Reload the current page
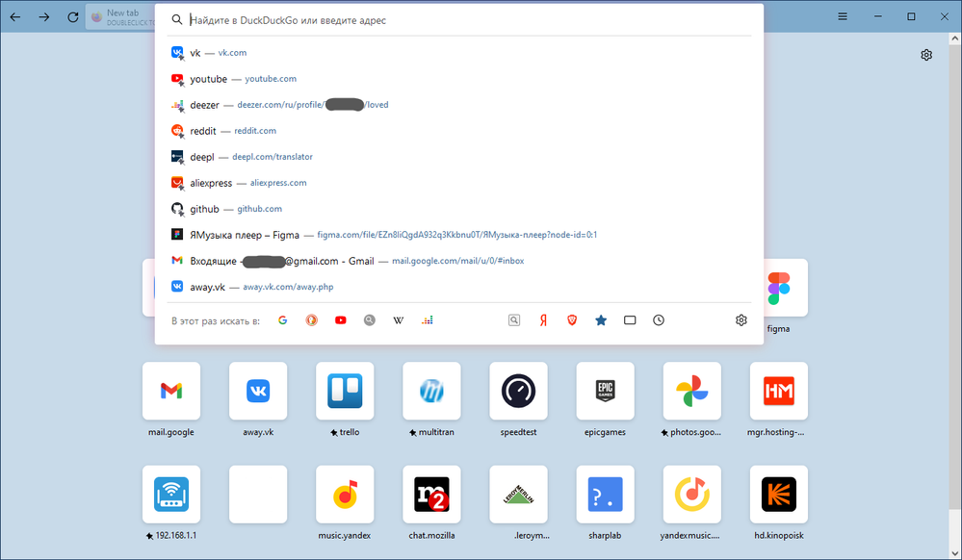962x560 pixels. click(73, 17)
